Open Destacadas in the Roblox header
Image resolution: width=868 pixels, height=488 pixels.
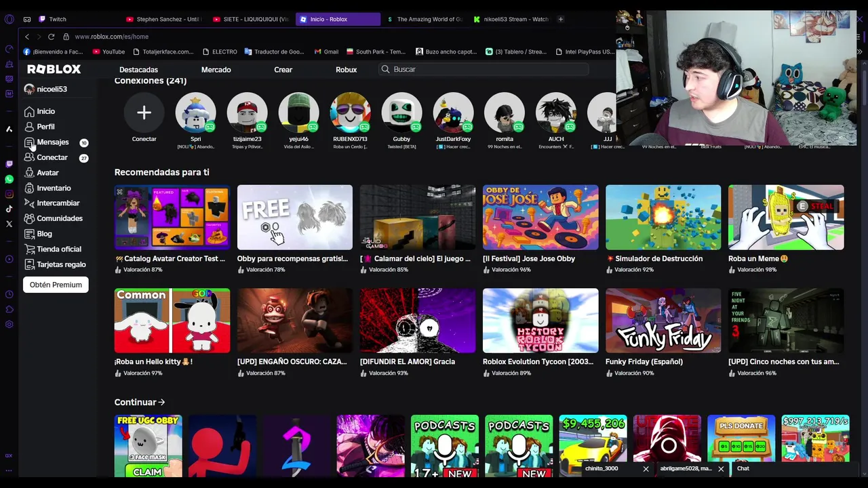(138, 70)
